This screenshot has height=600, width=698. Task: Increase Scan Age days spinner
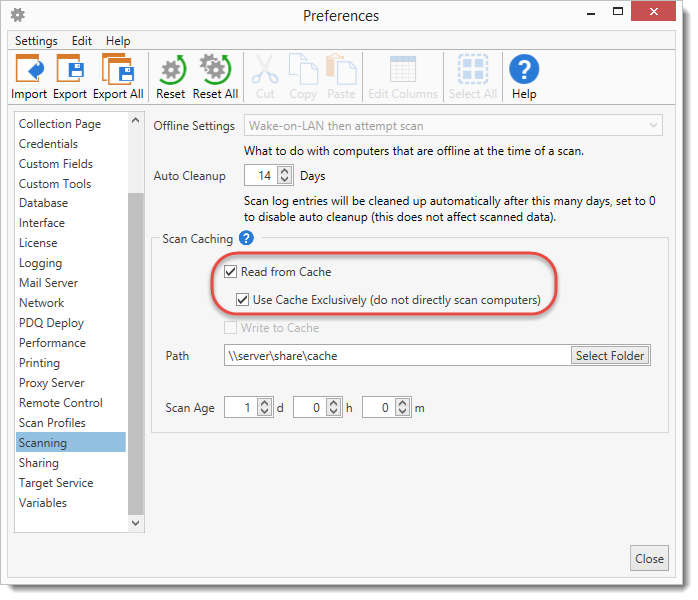point(264,403)
